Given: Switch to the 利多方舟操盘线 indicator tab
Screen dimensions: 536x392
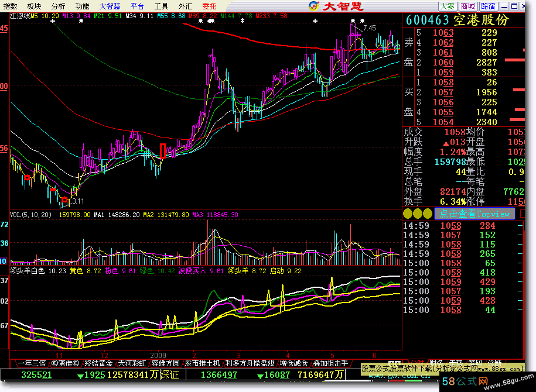Looking at the screenshot, I should (250, 363).
